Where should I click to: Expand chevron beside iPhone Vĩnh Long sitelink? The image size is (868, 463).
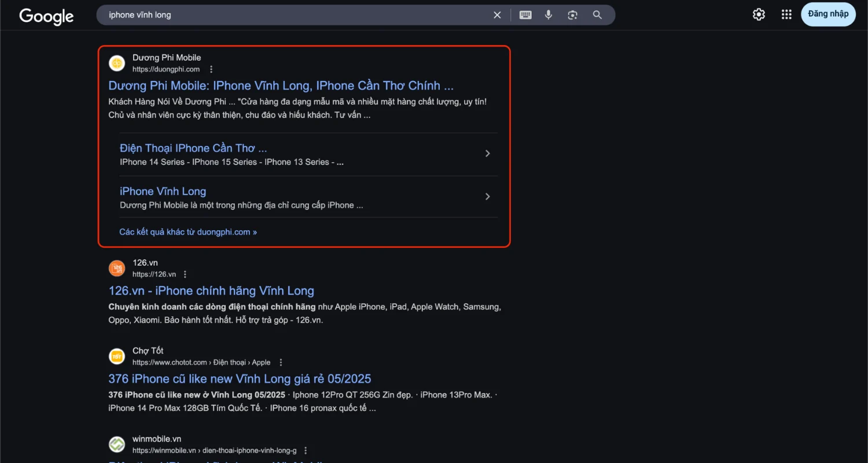[x=487, y=197]
